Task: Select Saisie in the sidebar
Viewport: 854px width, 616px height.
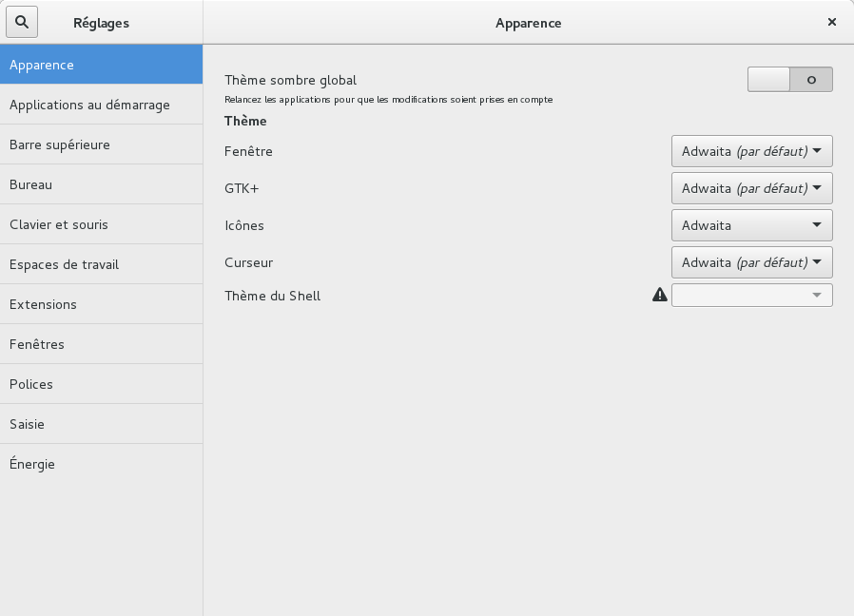Action: (x=101, y=425)
